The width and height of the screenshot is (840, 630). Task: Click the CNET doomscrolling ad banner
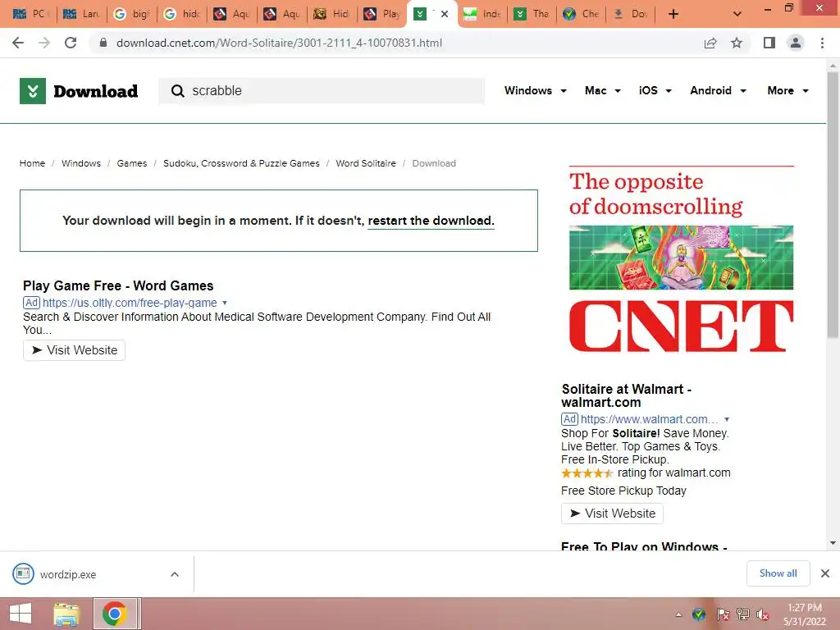coord(681,259)
